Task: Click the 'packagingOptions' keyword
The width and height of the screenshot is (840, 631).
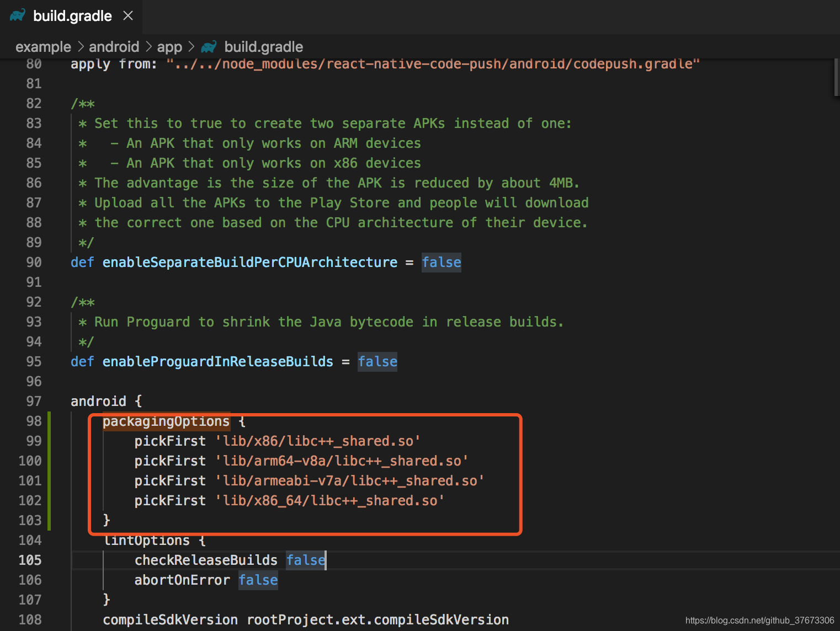Action: [166, 421]
